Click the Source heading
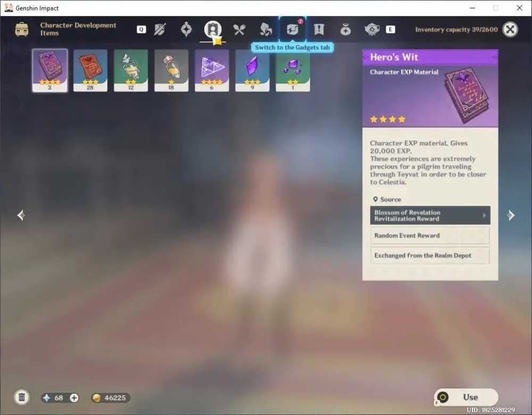This screenshot has height=415, width=532. (390, 200)
